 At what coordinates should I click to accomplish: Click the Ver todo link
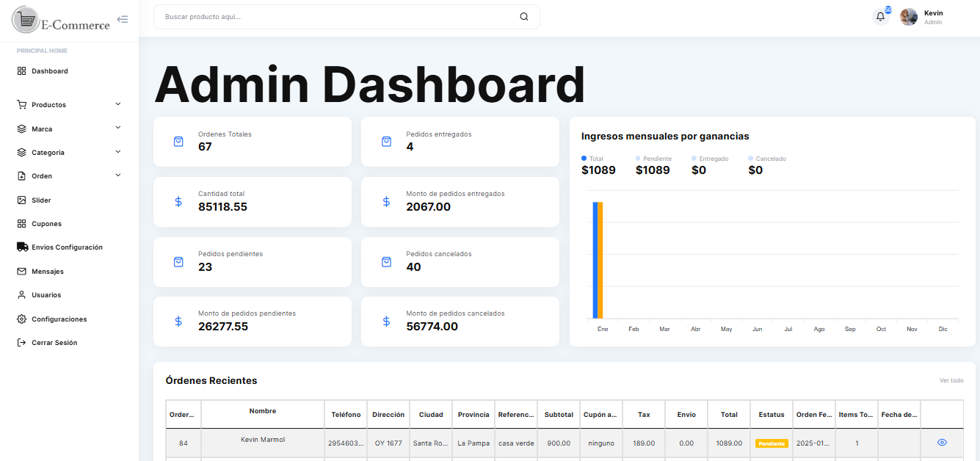tap(951, 380)
